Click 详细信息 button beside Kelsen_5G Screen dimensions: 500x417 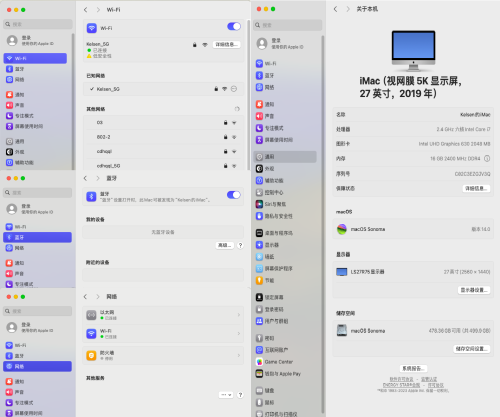coord(227,44)
